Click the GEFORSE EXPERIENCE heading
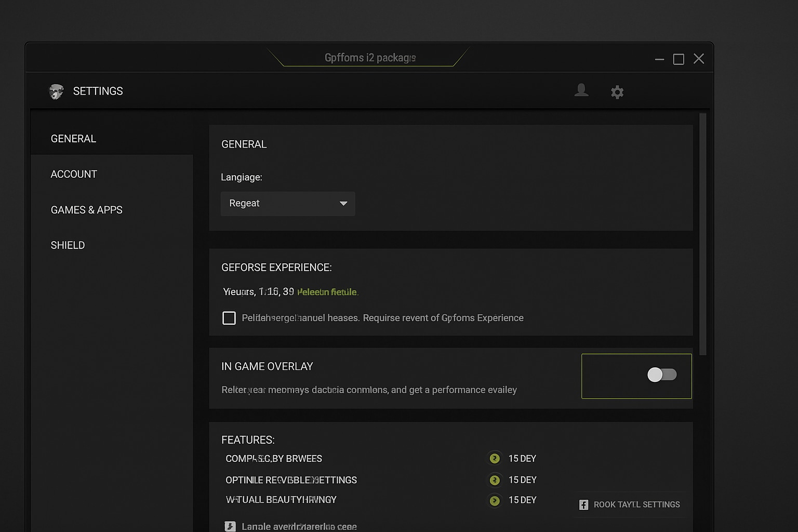Image resolution: width=798 pixels, height=532 pixels. 276,267
